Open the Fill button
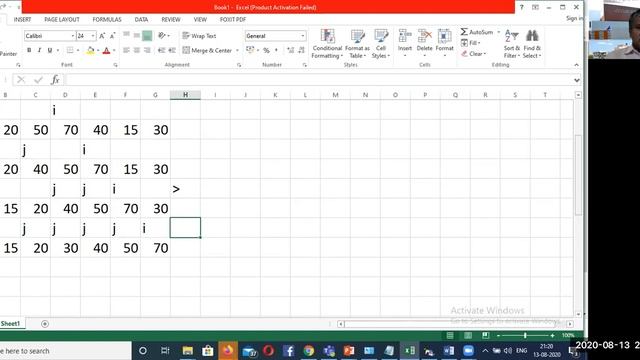The height and width of the screenshot is (360, 640). (471, 43)
